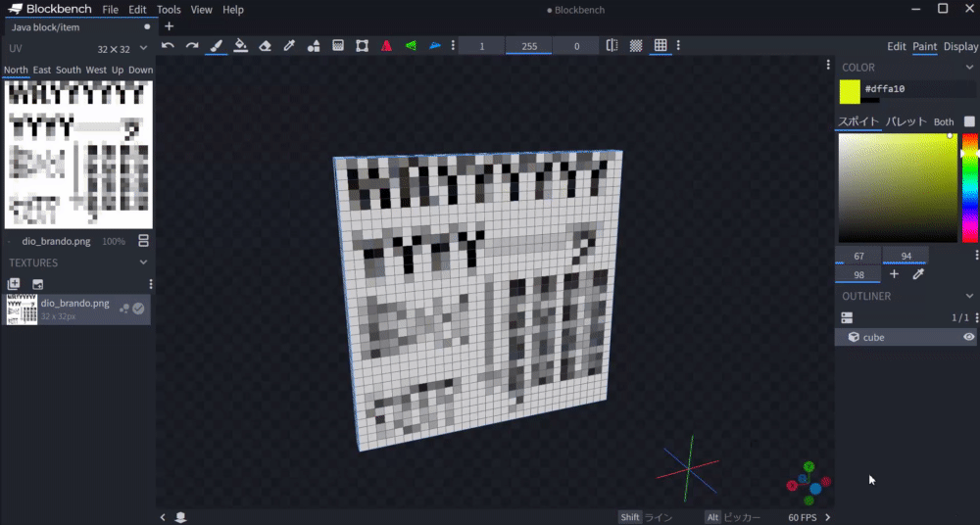Click the yellow main color swatch
The image size is (980, 525).
(850, 92)
